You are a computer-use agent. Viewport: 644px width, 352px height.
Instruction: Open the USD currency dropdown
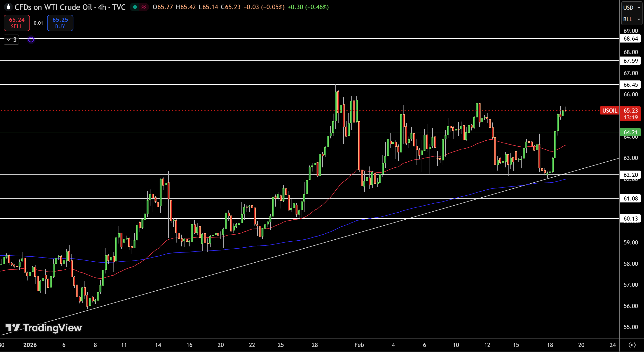632,7
